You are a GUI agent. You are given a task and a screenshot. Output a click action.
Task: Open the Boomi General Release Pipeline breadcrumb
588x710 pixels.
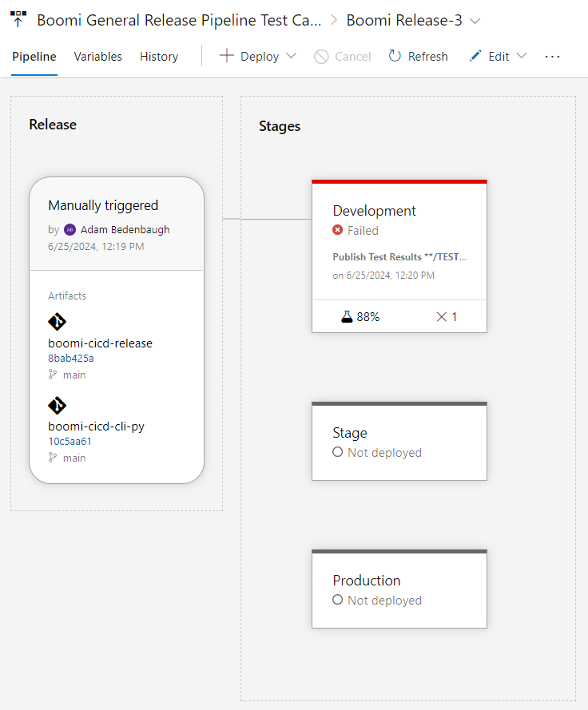179,21
